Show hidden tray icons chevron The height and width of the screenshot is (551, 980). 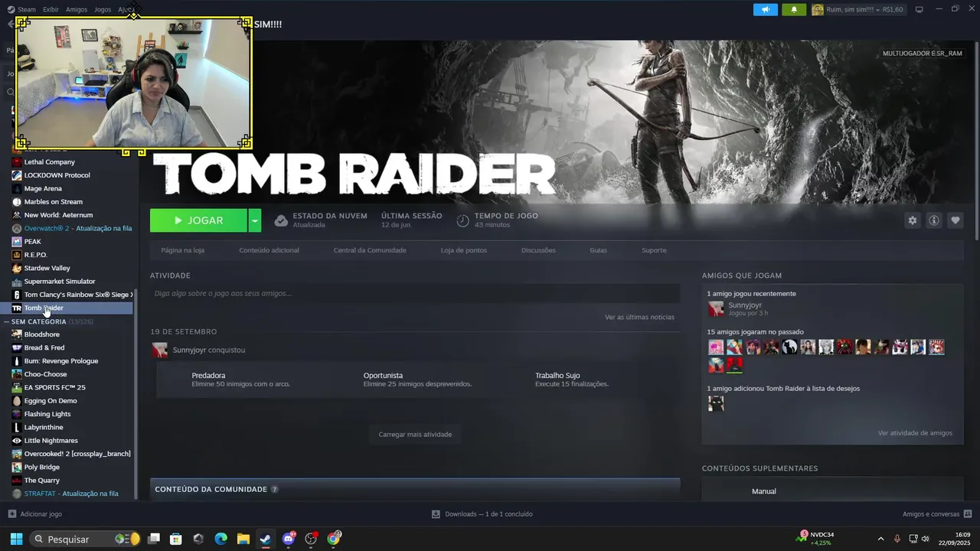(x=880, y=539)
